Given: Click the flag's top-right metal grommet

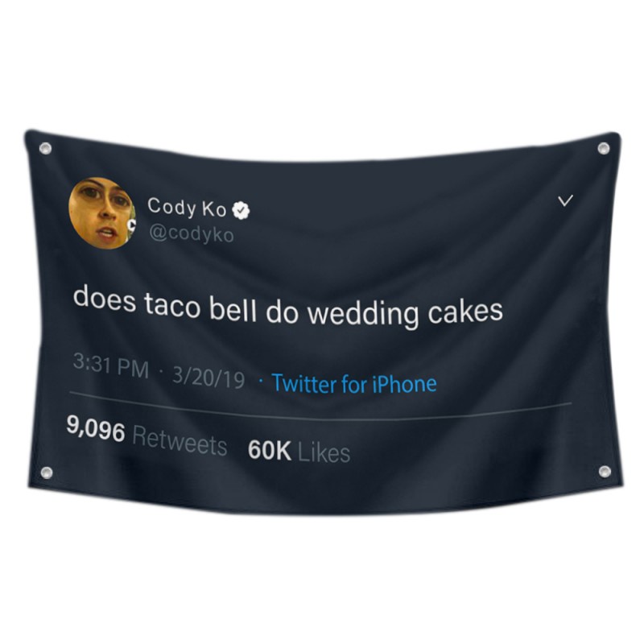Looking at the screenshot, I should 603,148.
